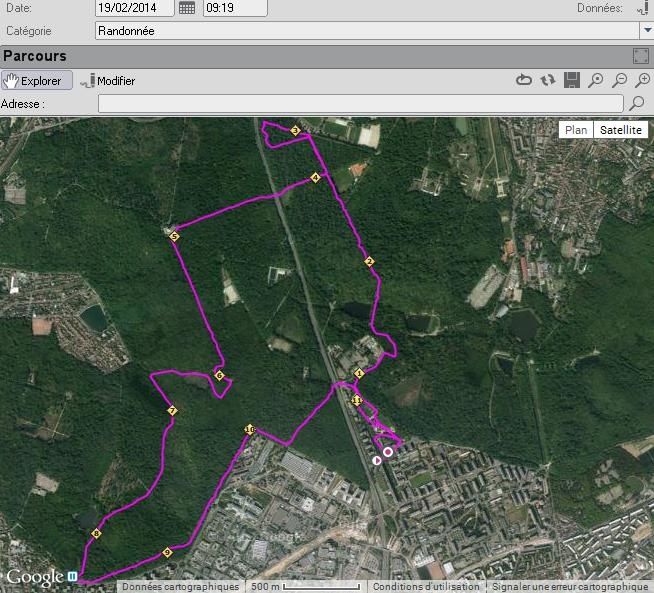Zoom in the map
The width and height of the screenshot is (654, 593).
pos(643,81)
